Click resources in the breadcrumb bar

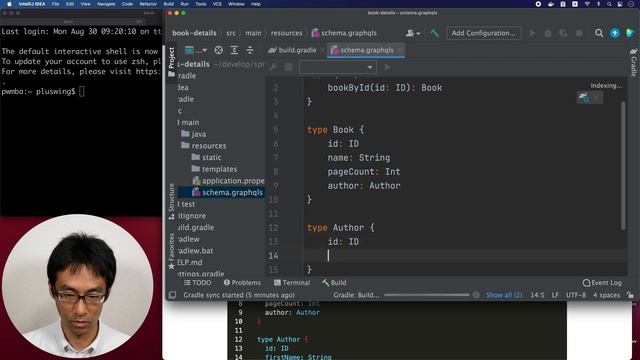287,33
